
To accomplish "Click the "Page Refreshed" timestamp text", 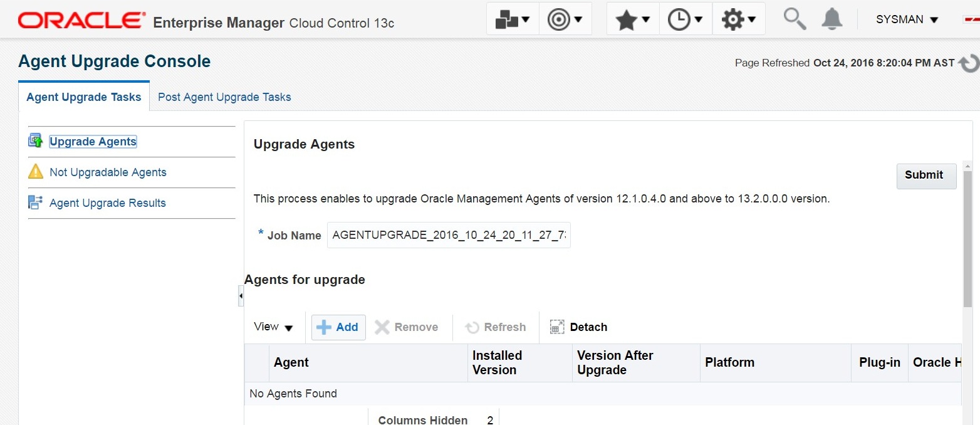I will 845,63.
